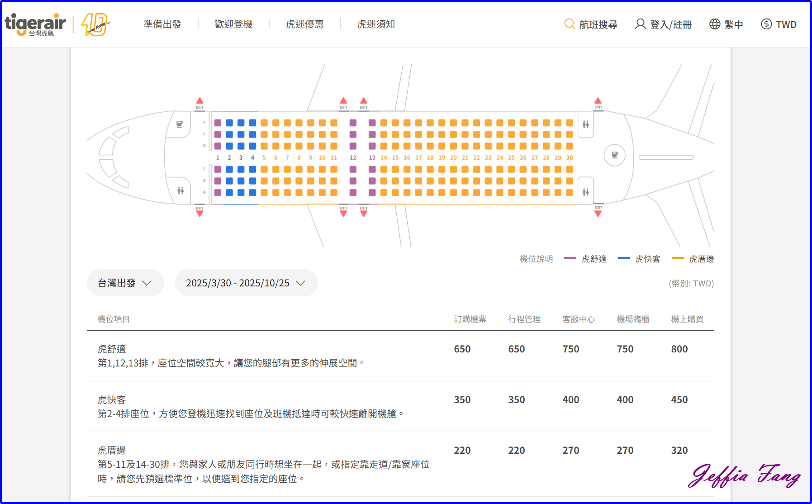
Task: Select the pink seat in row 1F
Action: pyautogui.click(x=218, y=123)
